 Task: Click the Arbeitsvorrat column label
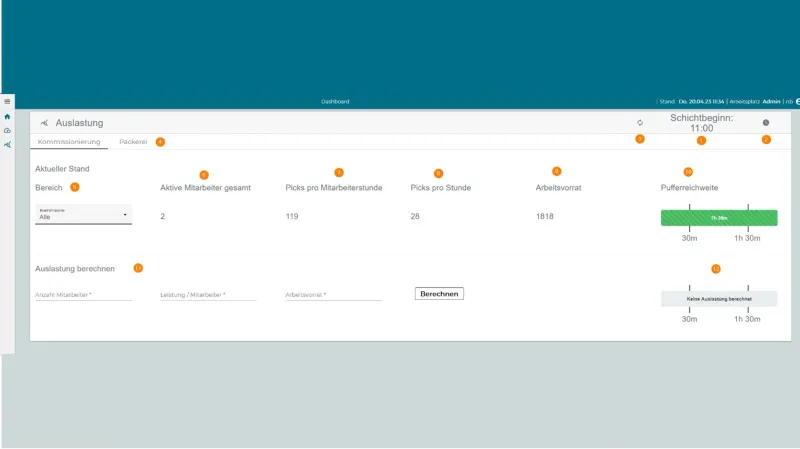click(x=558, y=188)
